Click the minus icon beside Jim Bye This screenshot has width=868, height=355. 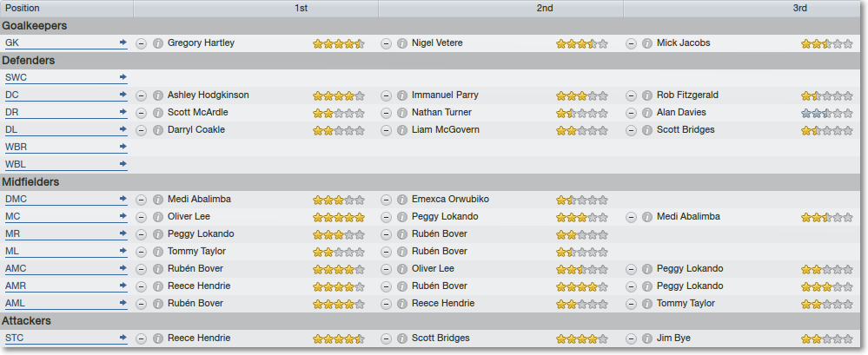pos(631,339)
